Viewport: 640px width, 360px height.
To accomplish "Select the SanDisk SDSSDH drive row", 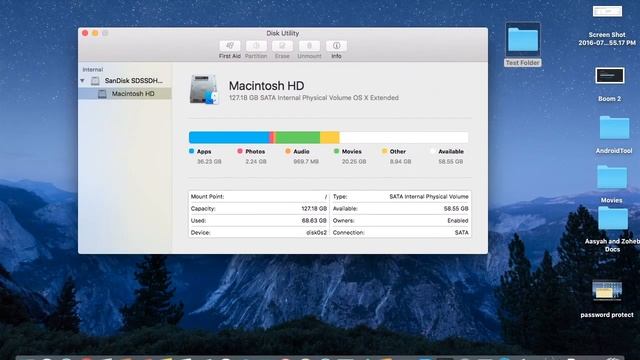I will pos(124,81).
